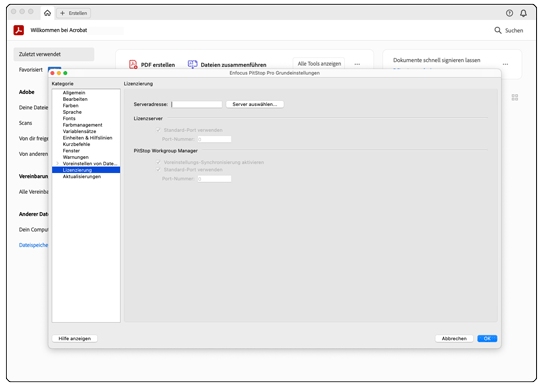Expand Voreinstellen von Date... tree arrow
The image size is (540, 386).
[x=58, y=163]
